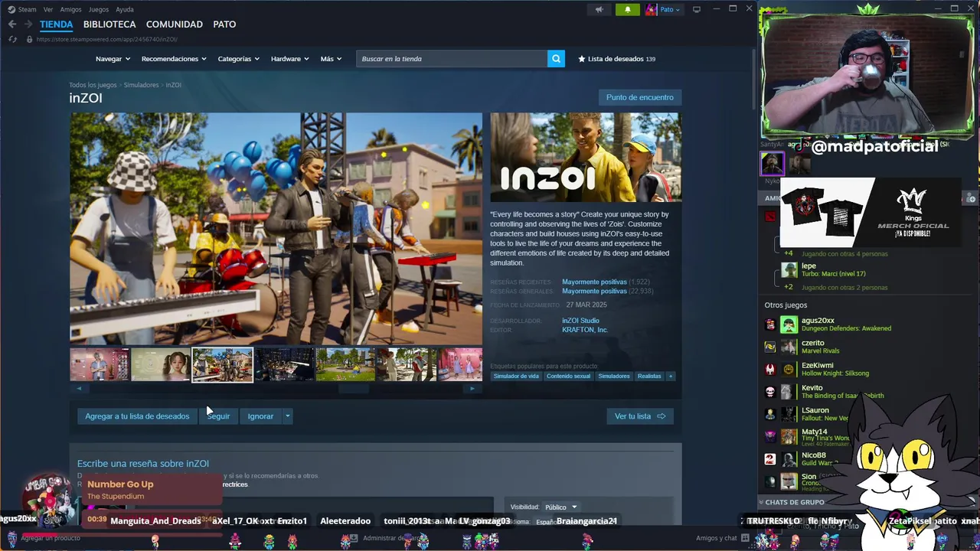
Task: Click the Mayormente positivas recent reviews link
Action: (x=594, y=282)
